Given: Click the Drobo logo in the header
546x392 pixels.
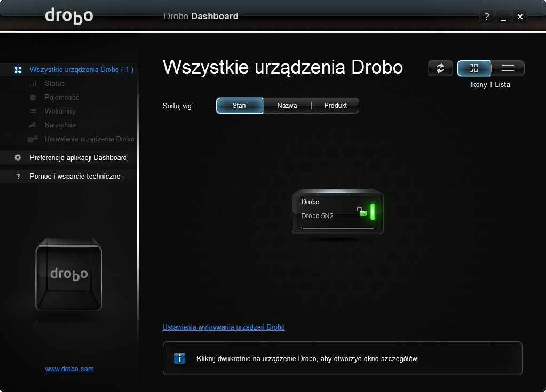Looking at the screenshot, I should [x=69, y=16].
